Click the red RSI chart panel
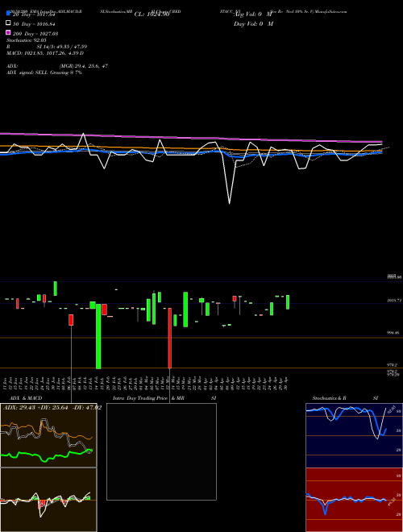 pyautogui.click(x=354, y=500)
